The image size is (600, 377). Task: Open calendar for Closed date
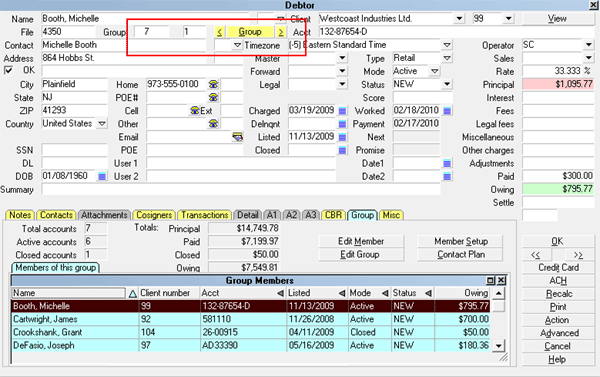coord(342,150)
